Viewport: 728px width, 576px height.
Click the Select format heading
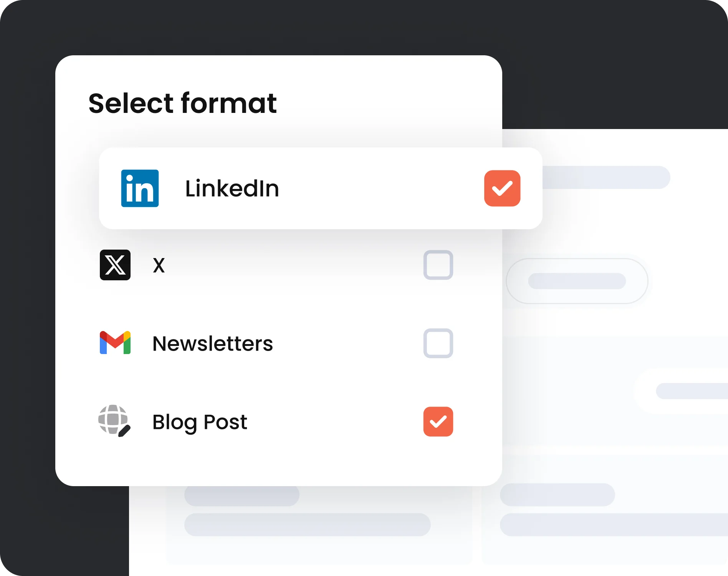pyautogui.click(x=183, y=103)
